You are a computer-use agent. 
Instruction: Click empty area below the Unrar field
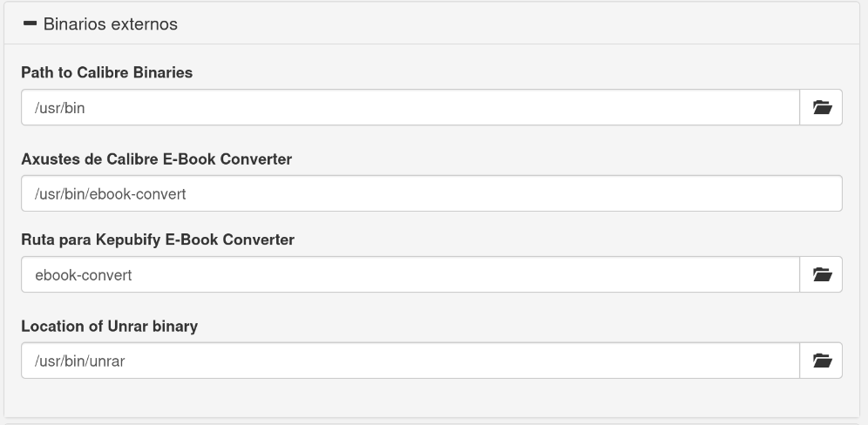coord(431,399)
